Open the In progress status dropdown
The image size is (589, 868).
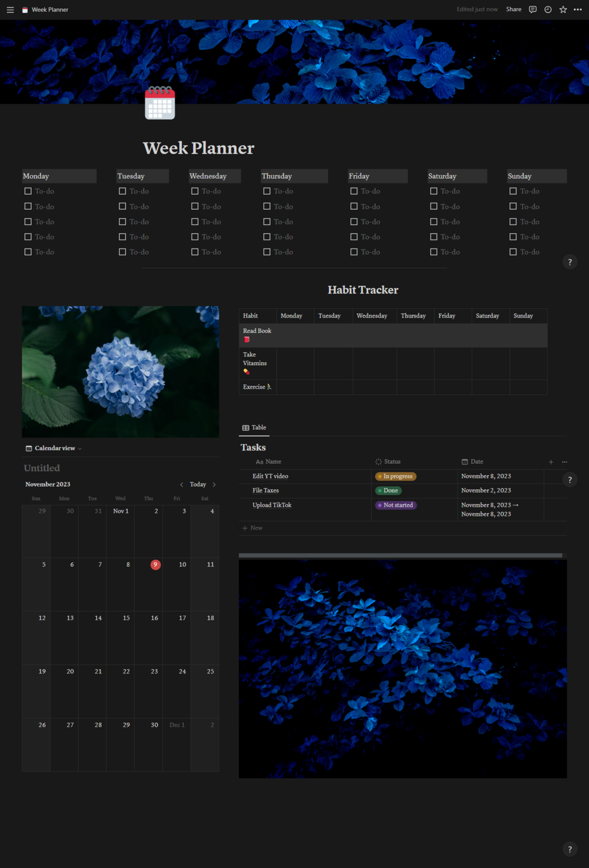(x=396, y=476)
